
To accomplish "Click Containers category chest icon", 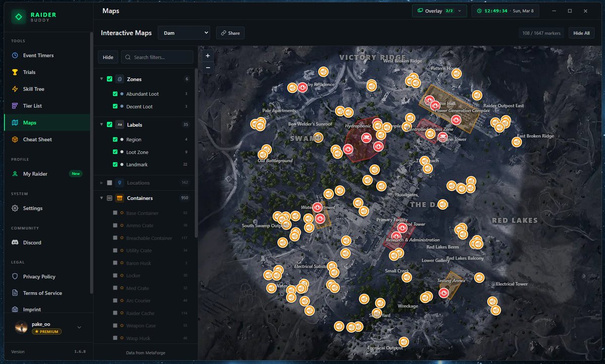I will [119, 198].
